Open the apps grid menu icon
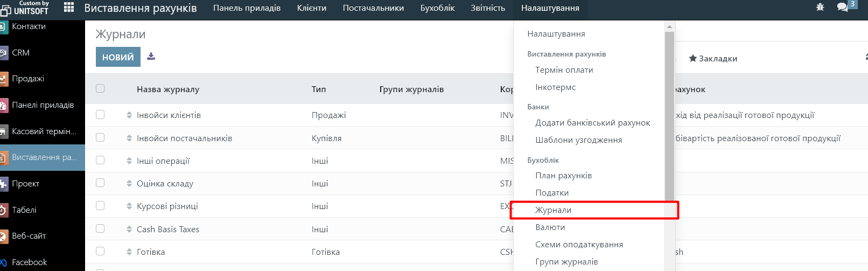The width and height of the screenshot is (868, 271). (69, 8)
